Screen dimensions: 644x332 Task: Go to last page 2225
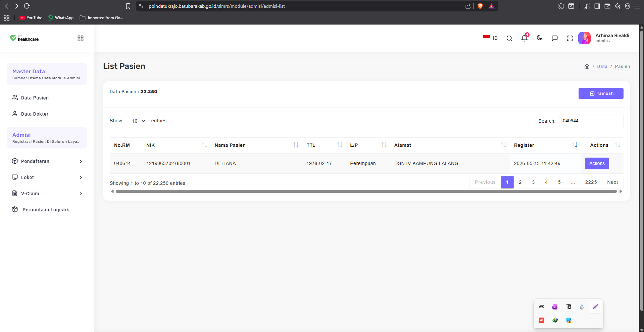click(x=591, y=182)
